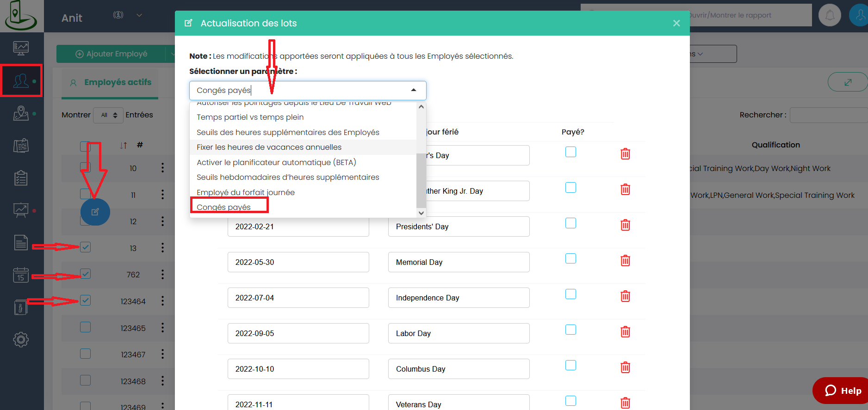Open the Settings gear in the sidebar
This screenshot has height=410, width=868.
tap(21, 340)
